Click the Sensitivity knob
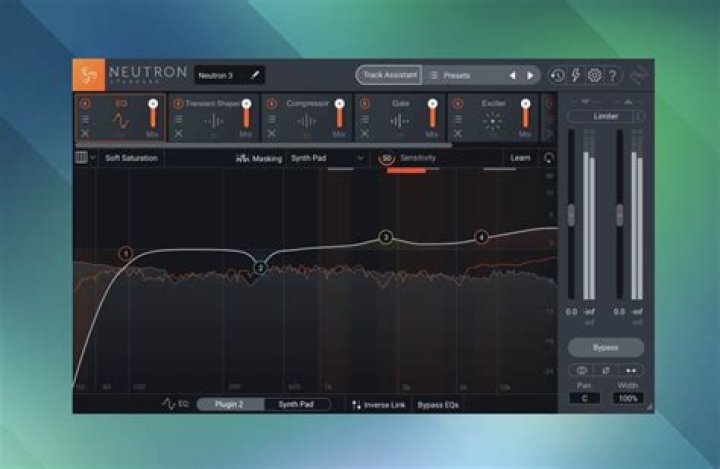This screenshot has width=720, height=469. 387,158
